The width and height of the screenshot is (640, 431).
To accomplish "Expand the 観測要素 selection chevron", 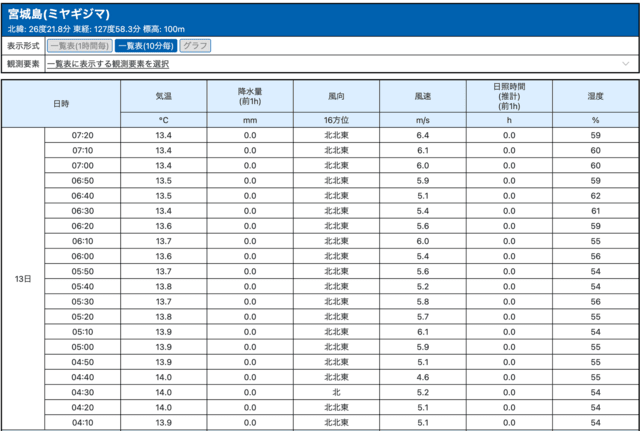I will pos(625,64).
